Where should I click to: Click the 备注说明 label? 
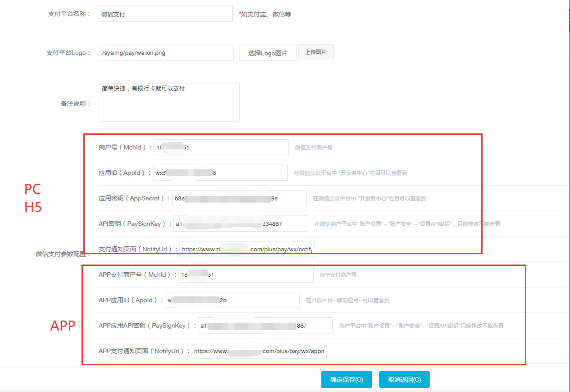click(x=75, y=104)
